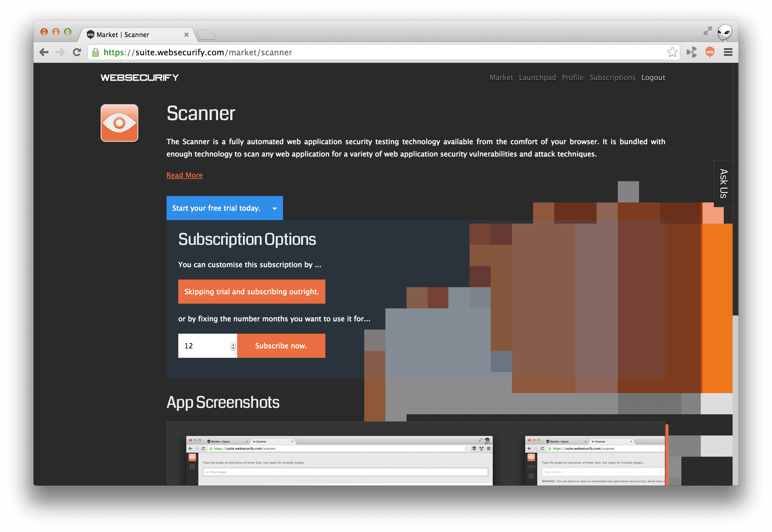
Task: Go to the Profile page
Action: tap(573, 78)
